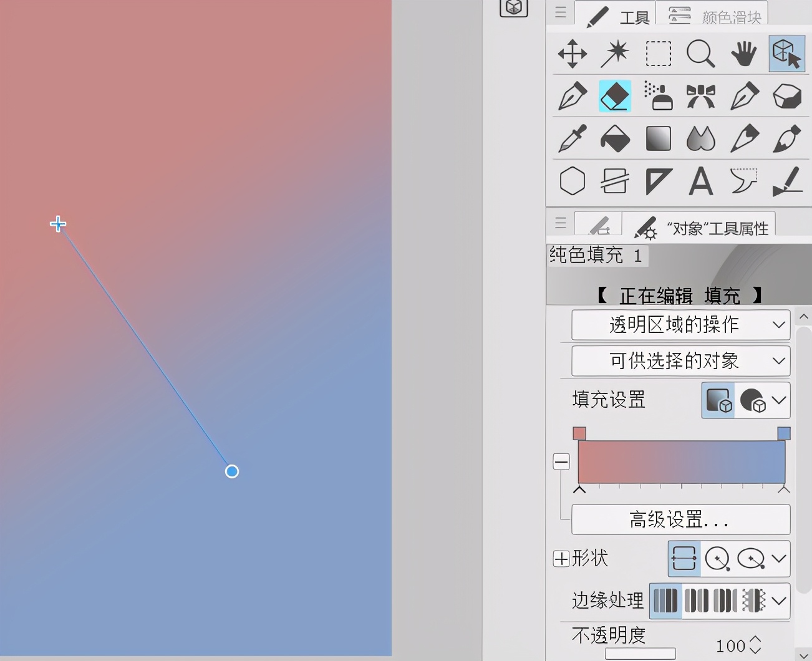Viewport: 812px width, 661px height.
Task: Click the opacity stepper arrows beside 100
Action: pos(755,645)
